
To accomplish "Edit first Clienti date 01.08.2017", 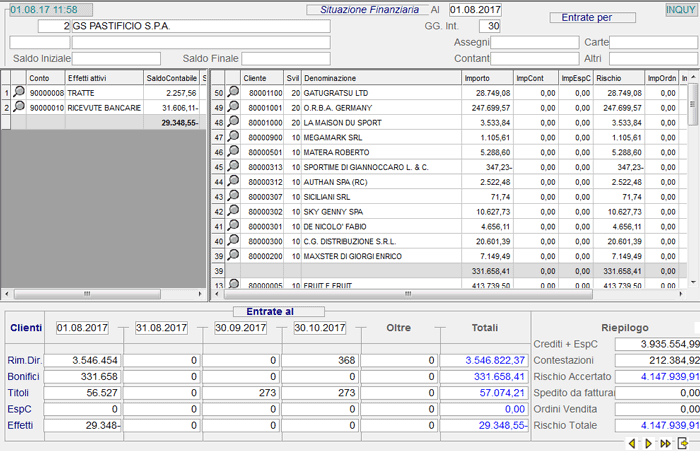I will 82,327.
